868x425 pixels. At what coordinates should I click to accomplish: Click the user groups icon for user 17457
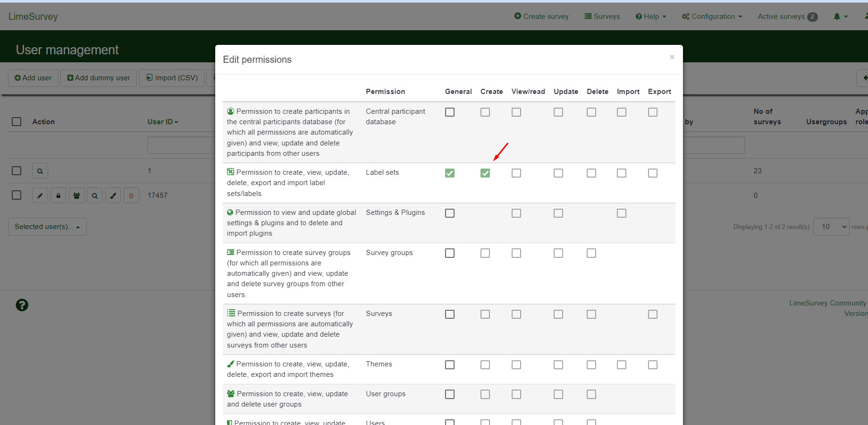click(x=76, y=195)
